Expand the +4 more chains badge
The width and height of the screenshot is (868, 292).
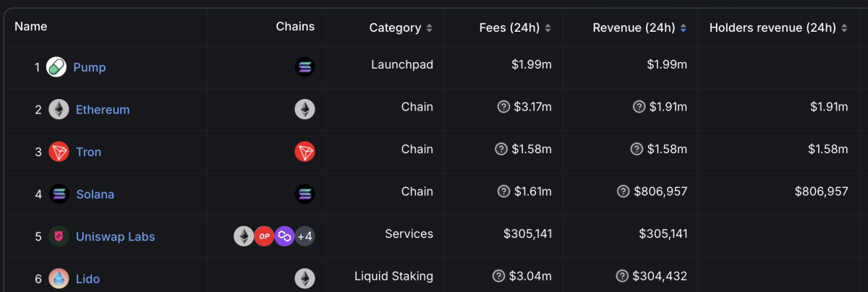[x=305, y=236]
